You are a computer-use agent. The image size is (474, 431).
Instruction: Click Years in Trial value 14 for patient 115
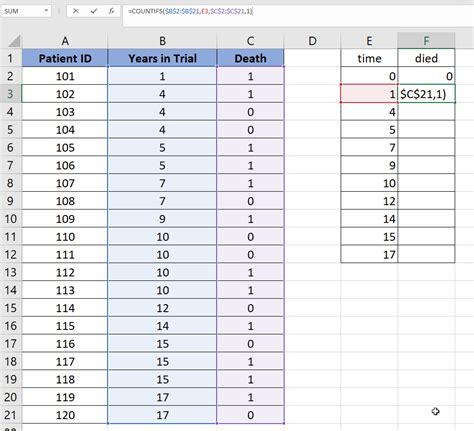(x=162, y=326)
